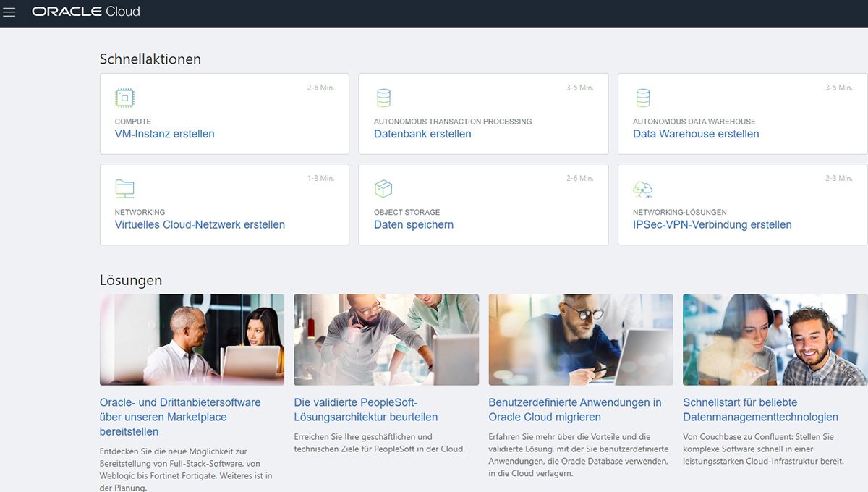
Task: Choose the Daten speichern action
Action: pos(414,225)
